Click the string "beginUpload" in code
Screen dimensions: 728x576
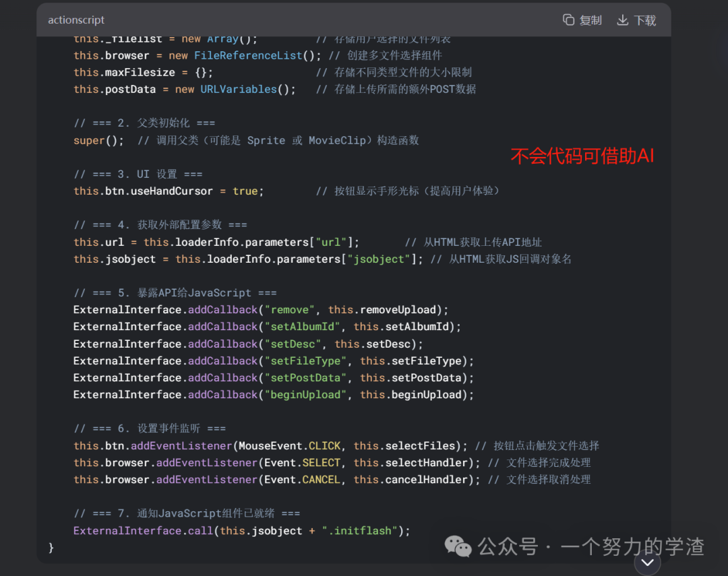coord(305,394)
